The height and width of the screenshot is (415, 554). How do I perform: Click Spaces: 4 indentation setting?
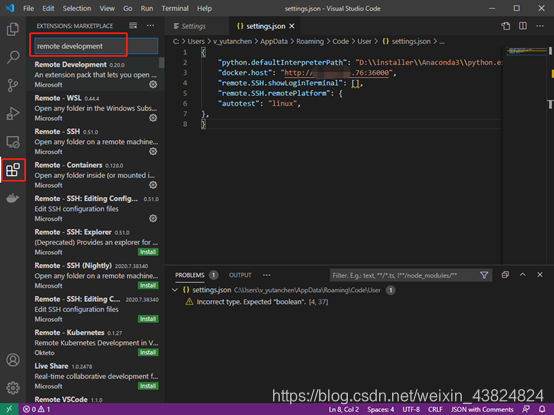(x=381, y=409)
